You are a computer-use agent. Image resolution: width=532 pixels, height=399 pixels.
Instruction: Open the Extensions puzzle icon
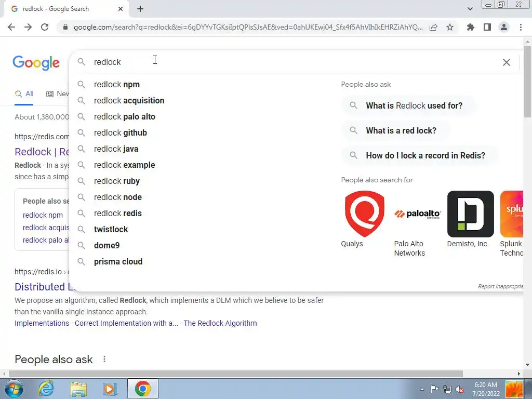coord(471,27)
